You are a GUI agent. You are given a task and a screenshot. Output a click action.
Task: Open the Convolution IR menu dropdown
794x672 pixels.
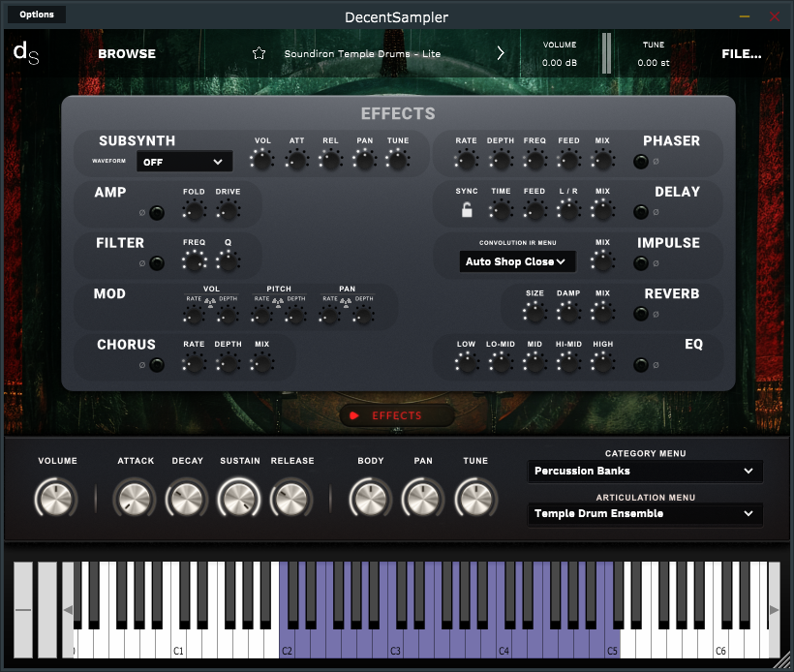point(517,261)
